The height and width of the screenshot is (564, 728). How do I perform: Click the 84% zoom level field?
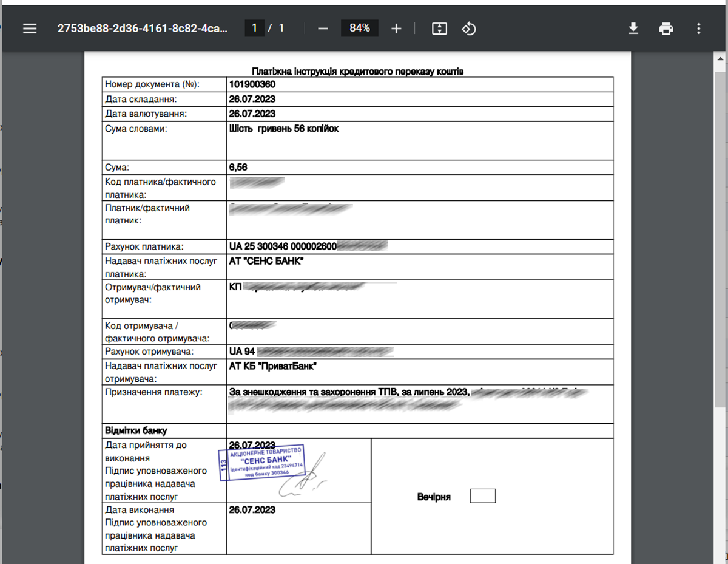tap(360, 28)
